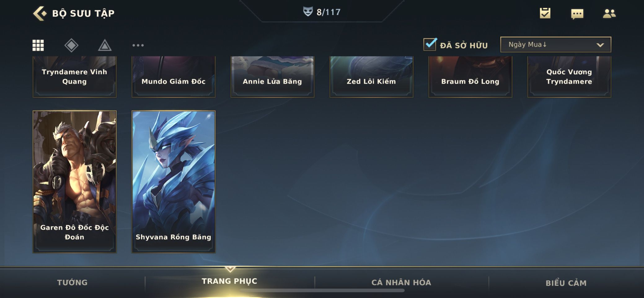Viewport: 644px width, 298px height.
Task: Open the Garen Đô Đốc Độc Đoán skin
Action: 75,182
